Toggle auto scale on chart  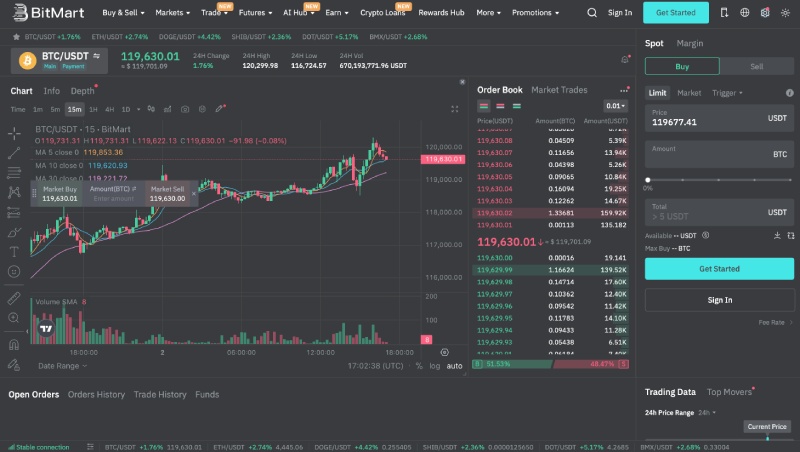(454, 366)
